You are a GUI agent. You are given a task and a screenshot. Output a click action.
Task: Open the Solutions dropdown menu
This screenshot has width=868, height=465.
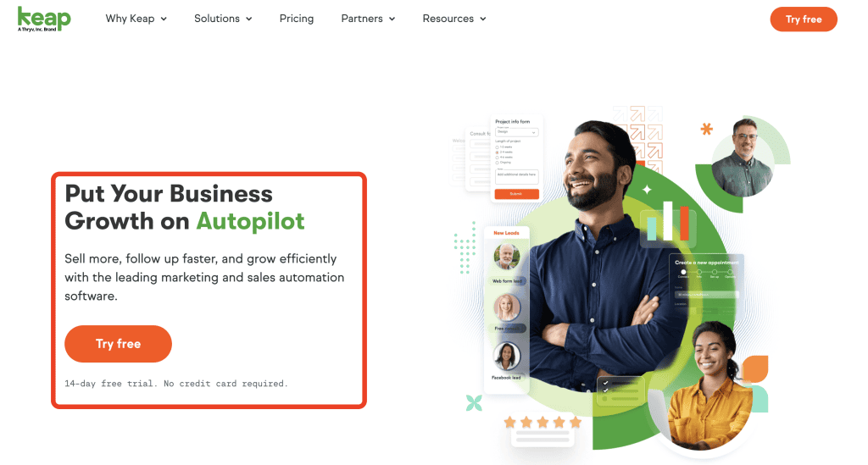(x=223, y=19)
